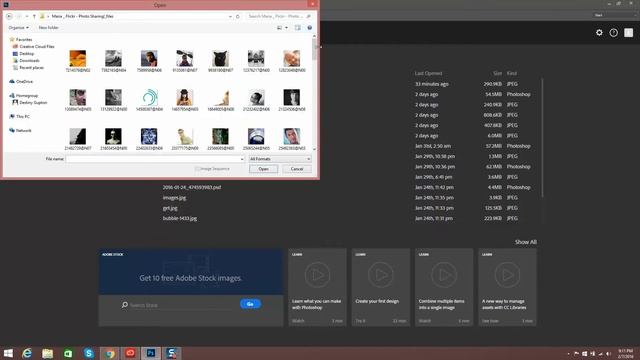Open the view options dropdown arrow
Screen dimensions: 640x360
point(286,28)
